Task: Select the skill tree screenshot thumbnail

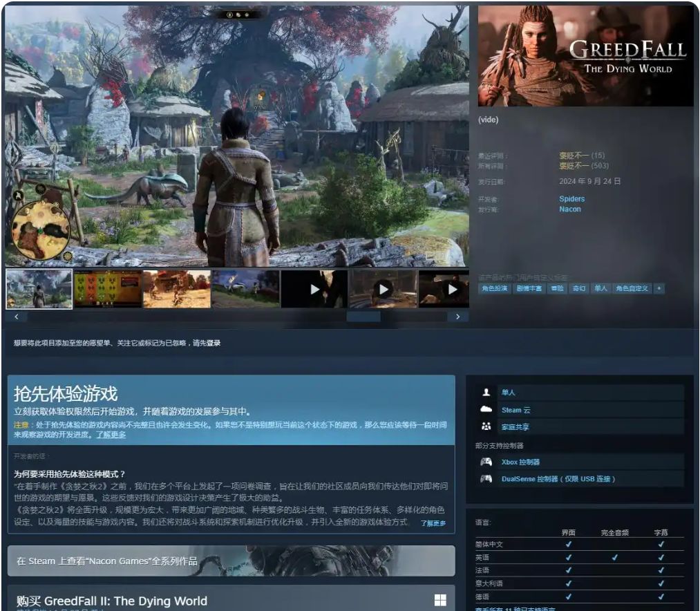Action: tap(108, 289)
